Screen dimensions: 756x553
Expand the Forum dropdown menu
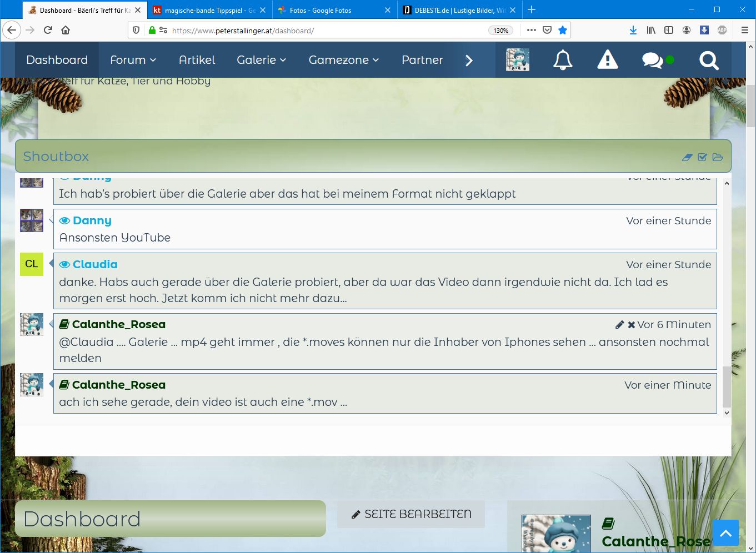(133, 60)
